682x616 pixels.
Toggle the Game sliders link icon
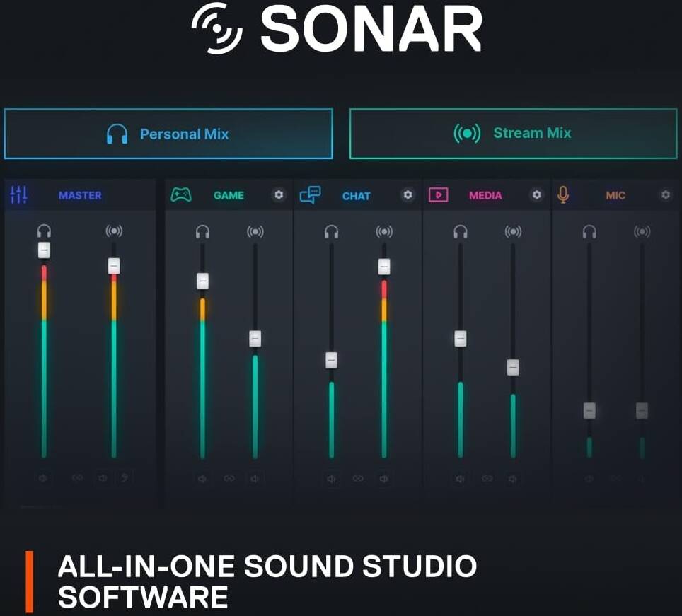pyautogui.click(x=229, y=478)
